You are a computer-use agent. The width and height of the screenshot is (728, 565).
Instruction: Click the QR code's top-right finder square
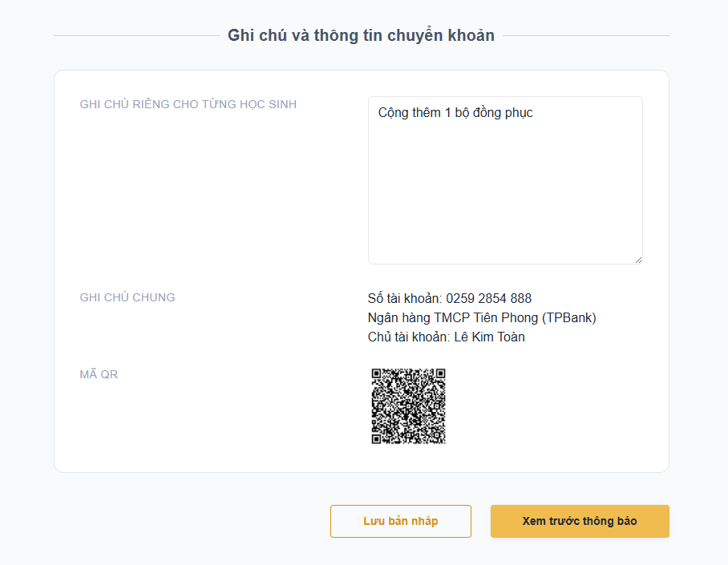pos(439,374)
